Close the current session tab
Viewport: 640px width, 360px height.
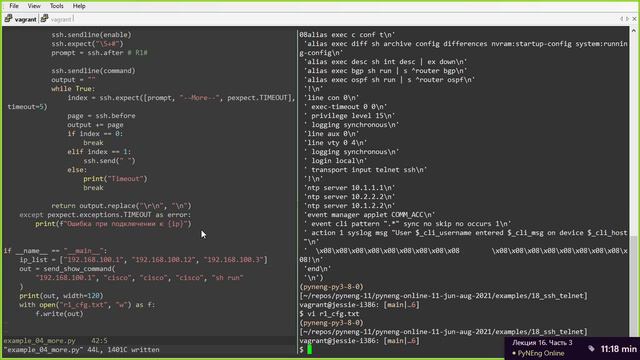click(634, 19)
